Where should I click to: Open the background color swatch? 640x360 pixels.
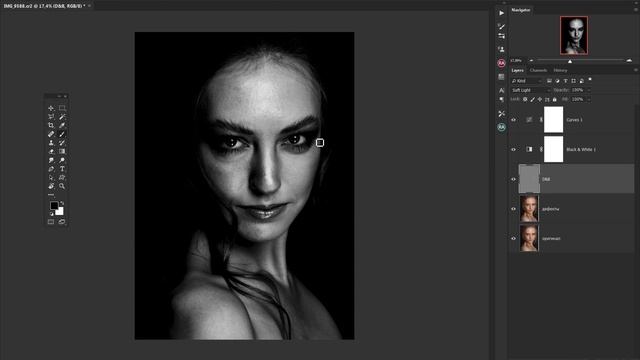(60, 212)
